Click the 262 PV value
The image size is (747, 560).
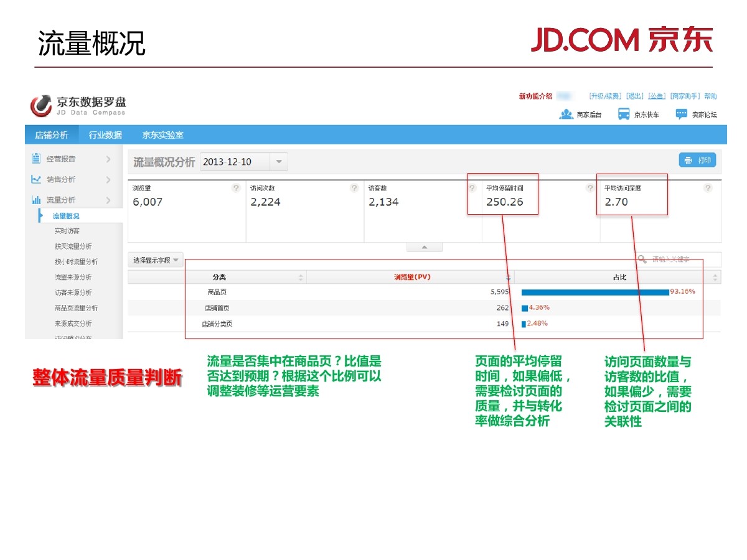503,307
